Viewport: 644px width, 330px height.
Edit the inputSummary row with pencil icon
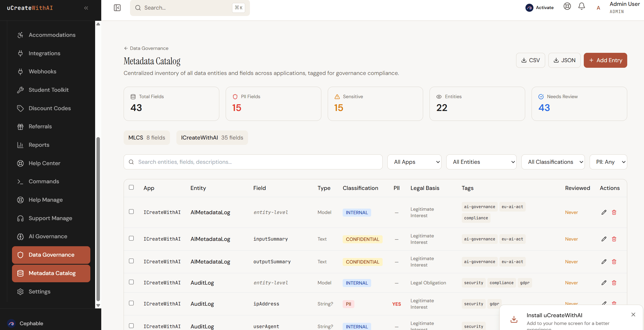(x=604, y=239)
